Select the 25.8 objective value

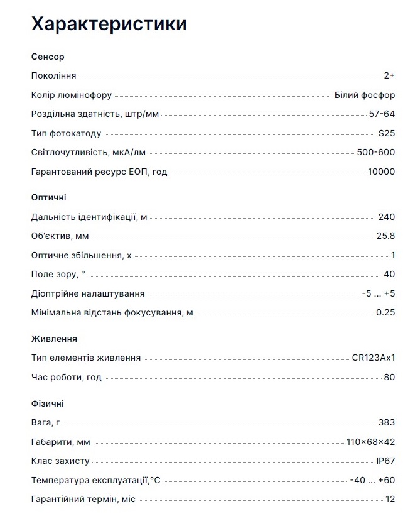click(x=385, y=236)
